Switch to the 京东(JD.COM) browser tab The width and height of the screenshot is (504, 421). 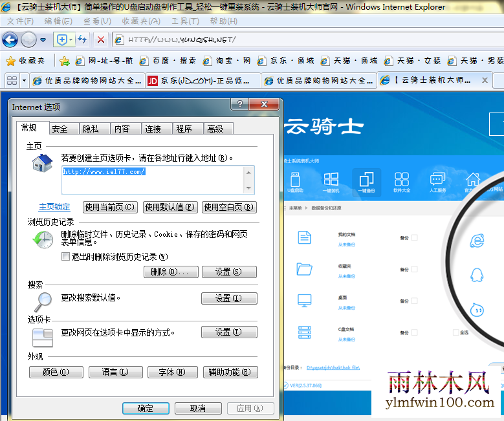click(x=203, y=80)
